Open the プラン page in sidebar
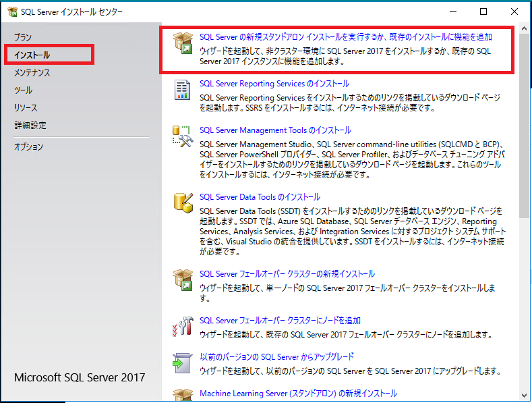532x403 pixels. coord(23,37)
